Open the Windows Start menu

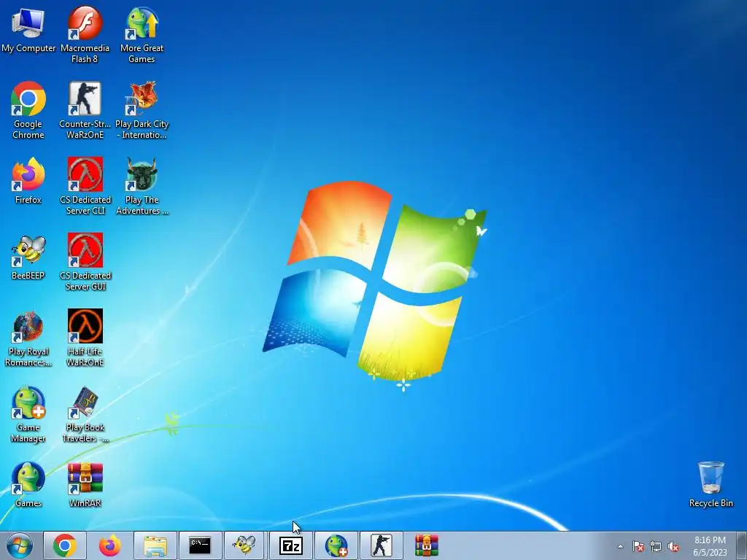(20, 545)
